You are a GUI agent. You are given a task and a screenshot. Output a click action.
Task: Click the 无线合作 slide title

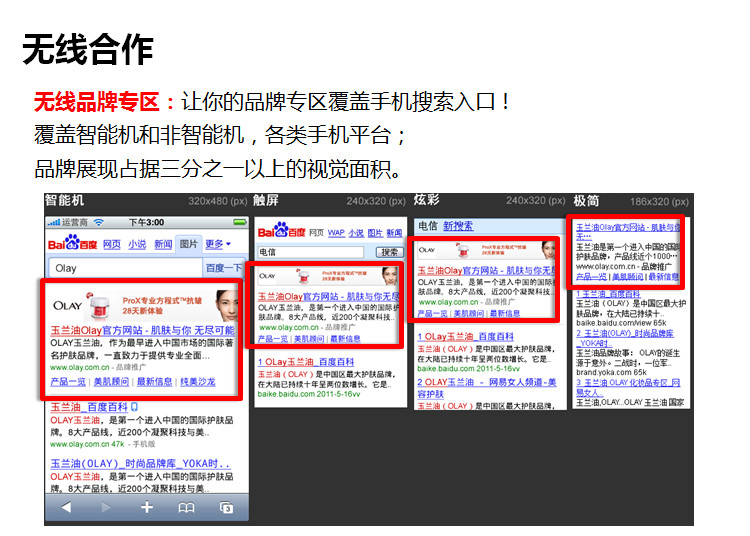pos(88,49)
